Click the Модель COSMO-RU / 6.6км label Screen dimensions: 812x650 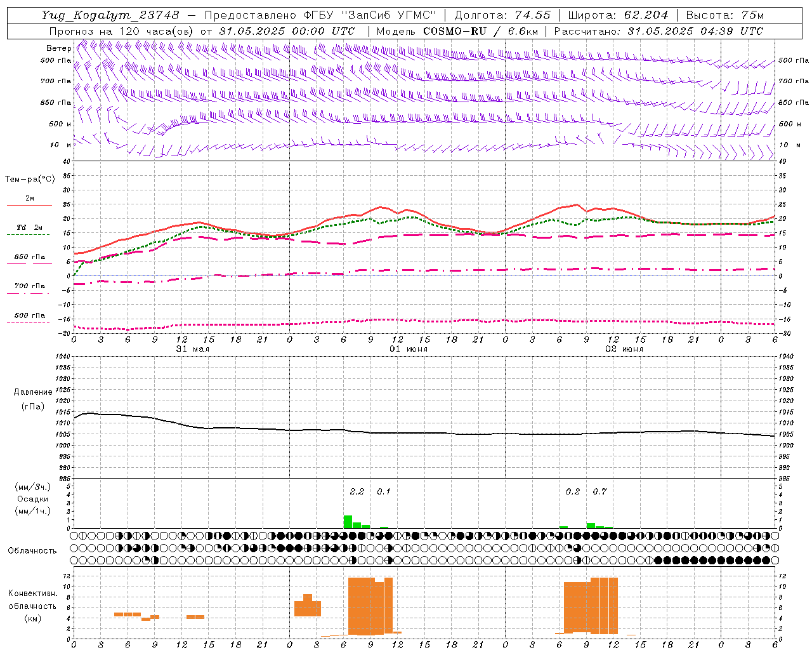(457, 30)
